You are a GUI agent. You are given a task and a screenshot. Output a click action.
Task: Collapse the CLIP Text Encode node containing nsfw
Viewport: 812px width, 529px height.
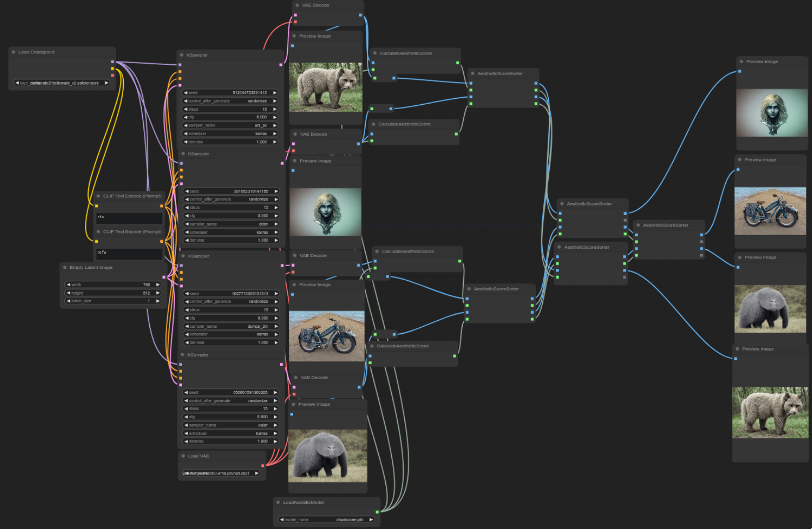point(98,232)
